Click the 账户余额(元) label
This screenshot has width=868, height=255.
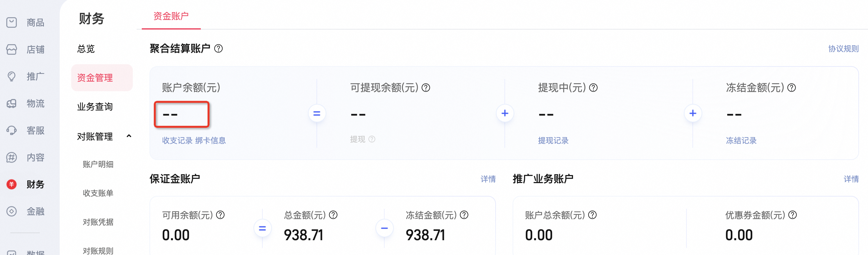[191, 88]
